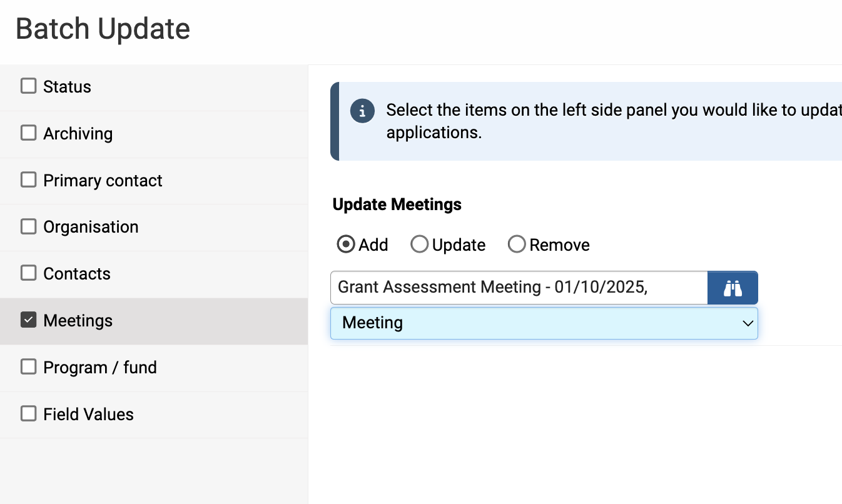Click the Update Meetings heading
The width and height of the screenshot is (842, 504).
point(397,204)
